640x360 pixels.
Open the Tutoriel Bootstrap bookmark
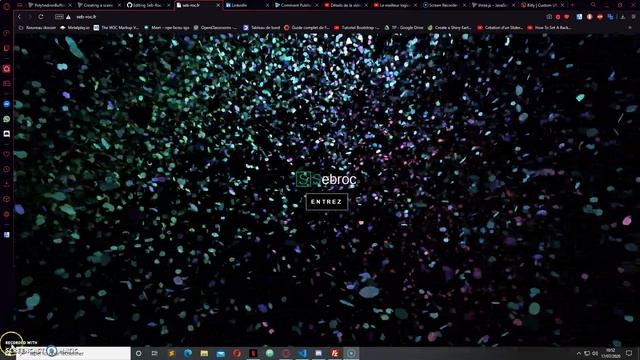point(357,28)
